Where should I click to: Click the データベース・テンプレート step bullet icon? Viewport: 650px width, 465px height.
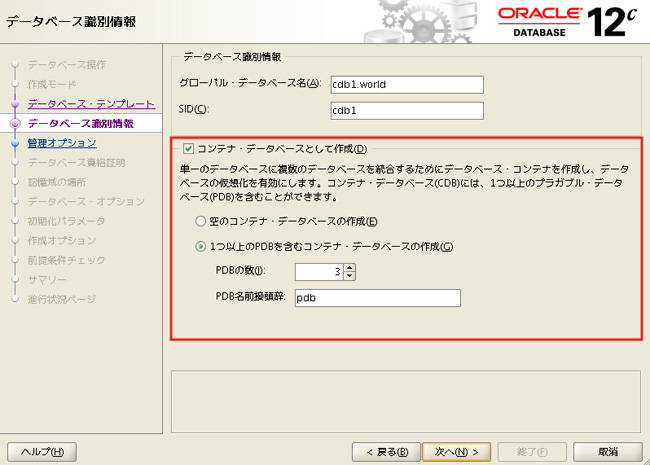pos(15,104)
